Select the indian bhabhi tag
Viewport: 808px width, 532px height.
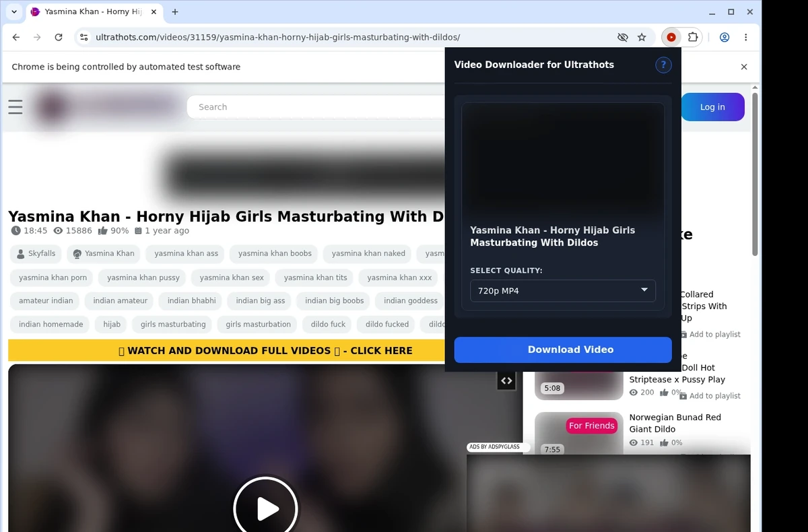point(191,301)
